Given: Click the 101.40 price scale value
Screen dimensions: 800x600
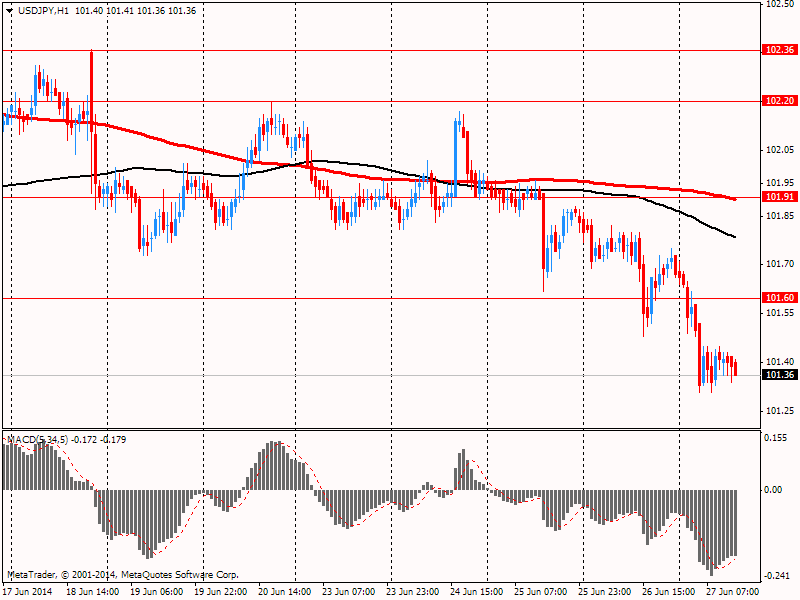Looking at the screenshot, I should pyautogui.click(x=780, y=362).
